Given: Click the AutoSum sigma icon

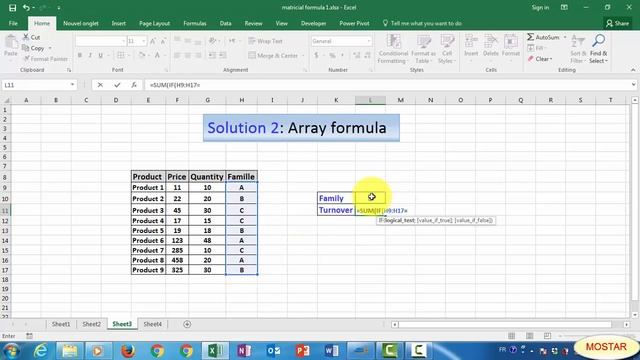Looking at the screenshot, I should 530,37.
